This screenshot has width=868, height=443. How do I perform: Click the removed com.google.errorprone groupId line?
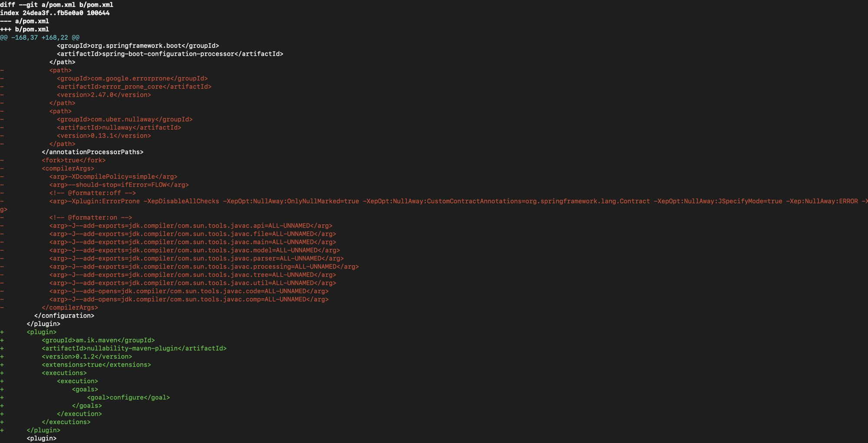click(132, 79)
